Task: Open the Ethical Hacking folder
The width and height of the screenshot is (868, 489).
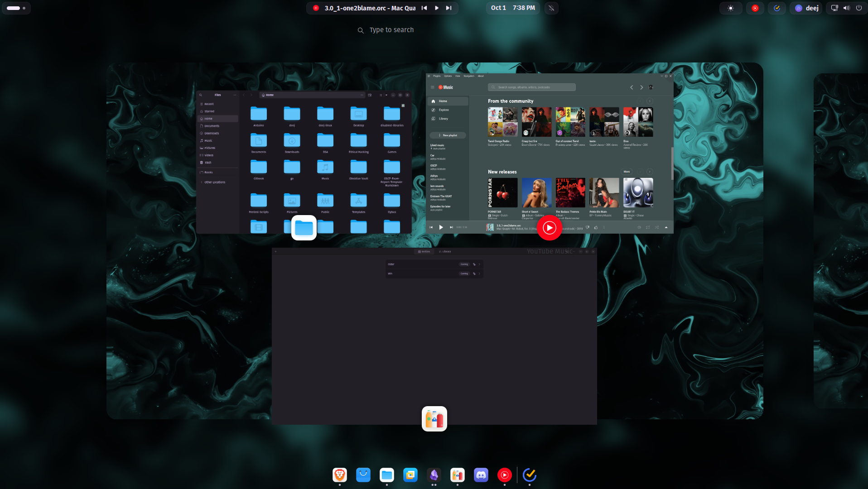Action: click(359, 143)
